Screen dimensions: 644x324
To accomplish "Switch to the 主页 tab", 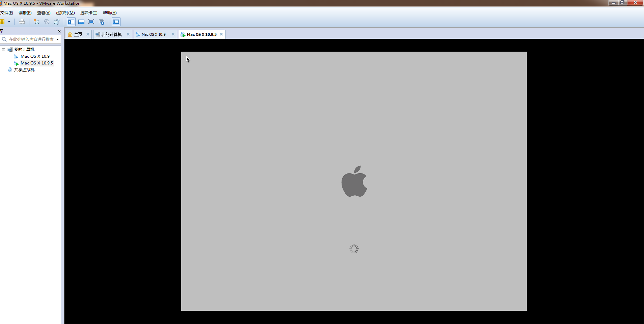I will (x=78, y=34).
